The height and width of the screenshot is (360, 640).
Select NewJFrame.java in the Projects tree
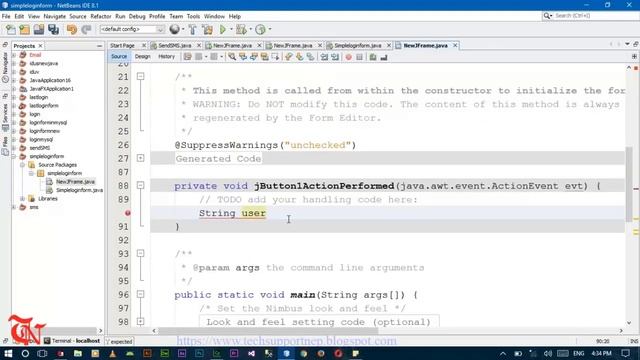click(76, 182)
